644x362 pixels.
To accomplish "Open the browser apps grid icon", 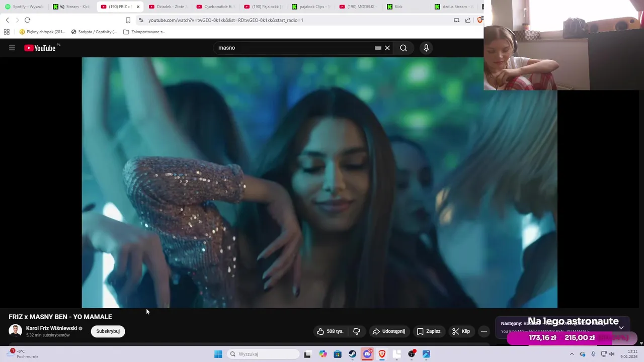I will pos(7,32).
